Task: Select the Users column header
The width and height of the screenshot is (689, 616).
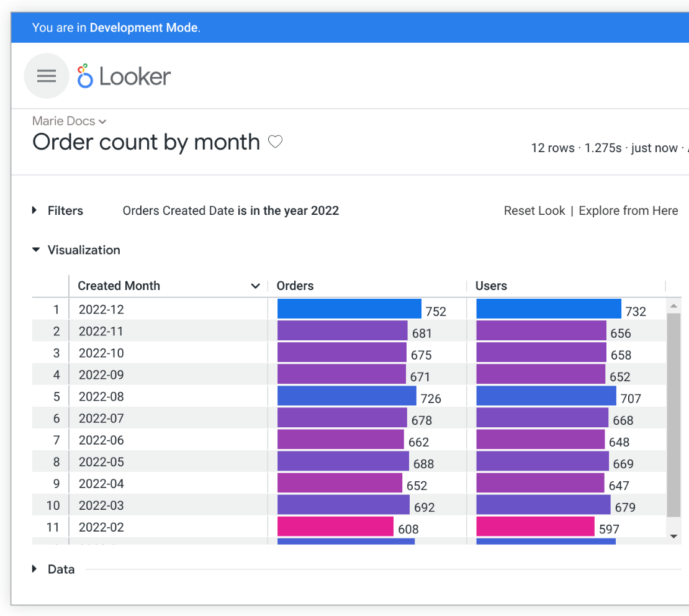Action: (x=491, y=286)
